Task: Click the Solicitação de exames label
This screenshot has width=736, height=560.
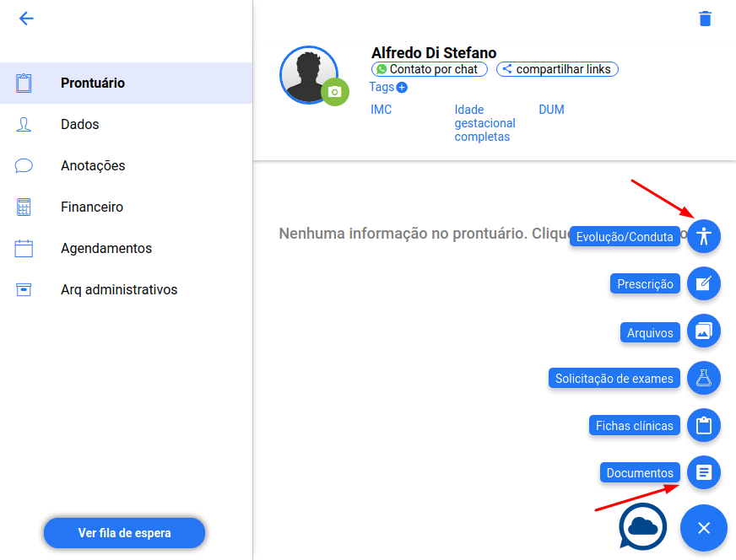Action: point(614,378)
